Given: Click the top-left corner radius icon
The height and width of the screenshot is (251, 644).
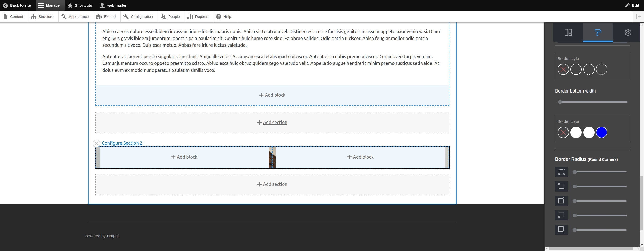Looking at the screenshot, I should click(561, 186).
